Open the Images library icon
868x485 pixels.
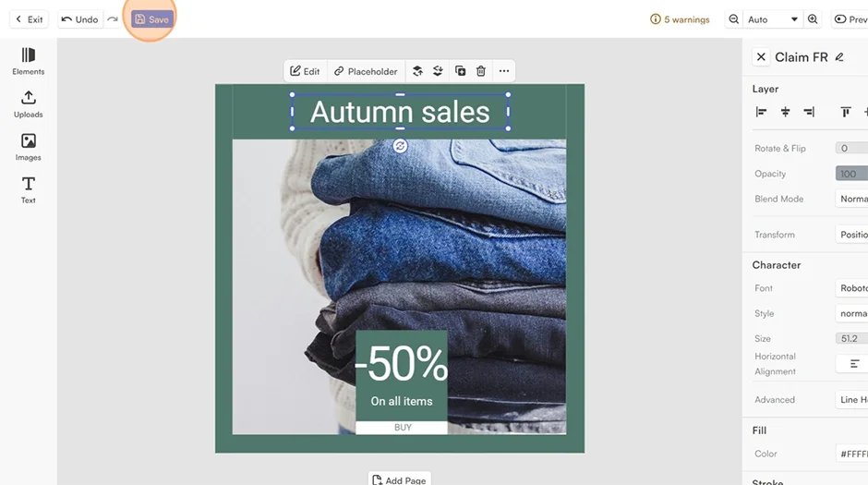tap(29, 147)
